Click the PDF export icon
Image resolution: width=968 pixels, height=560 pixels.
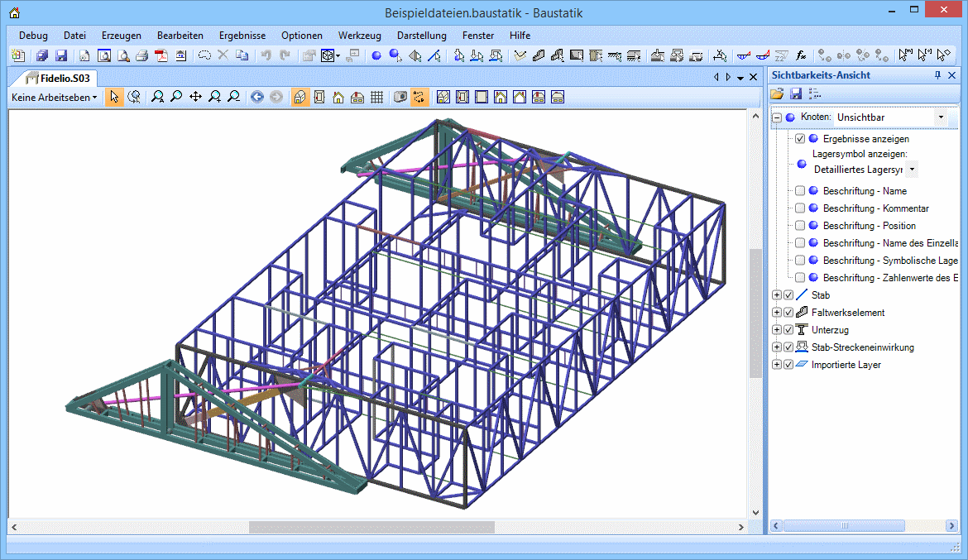click(161, 56)
